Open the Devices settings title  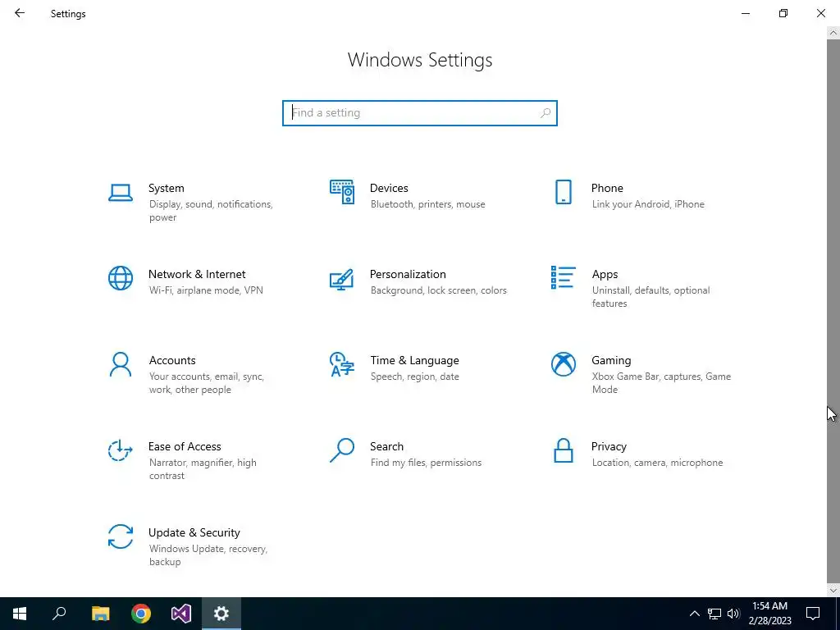389,188
